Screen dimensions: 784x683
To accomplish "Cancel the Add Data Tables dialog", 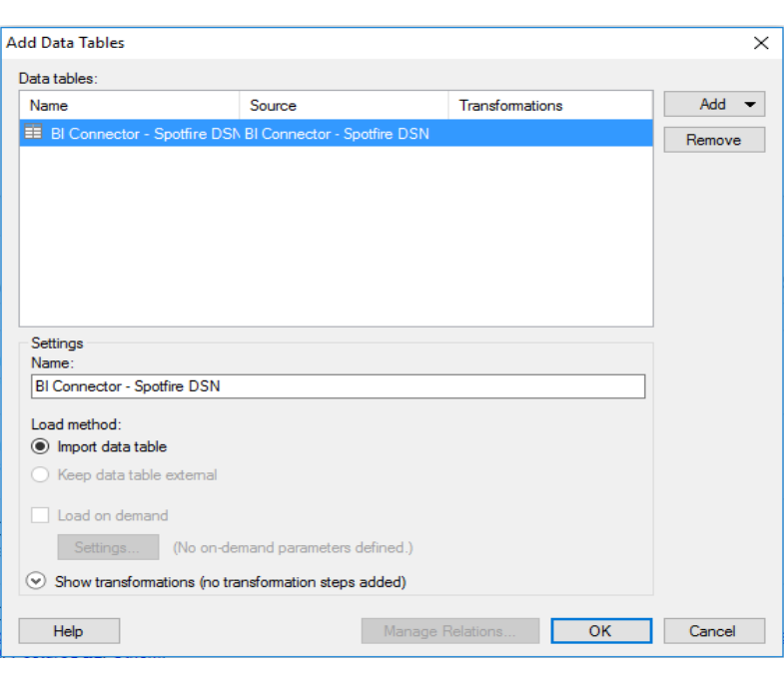I will click(x=714, y=631).
